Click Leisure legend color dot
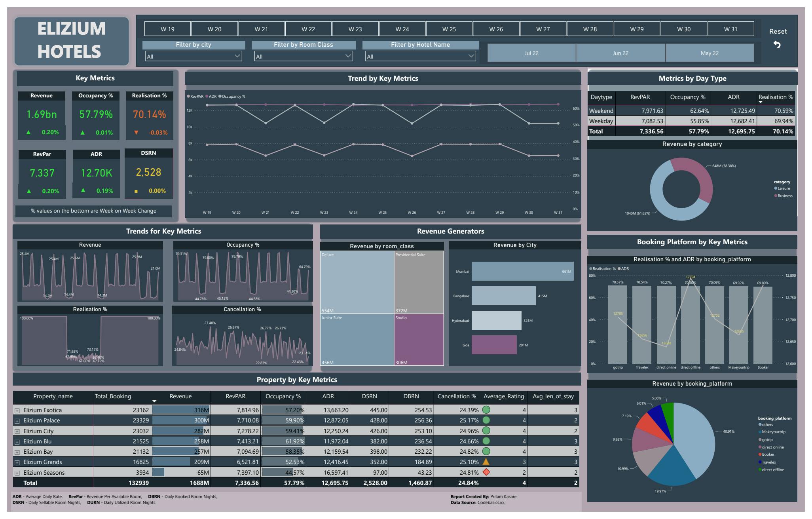 (x=776, y=188)
